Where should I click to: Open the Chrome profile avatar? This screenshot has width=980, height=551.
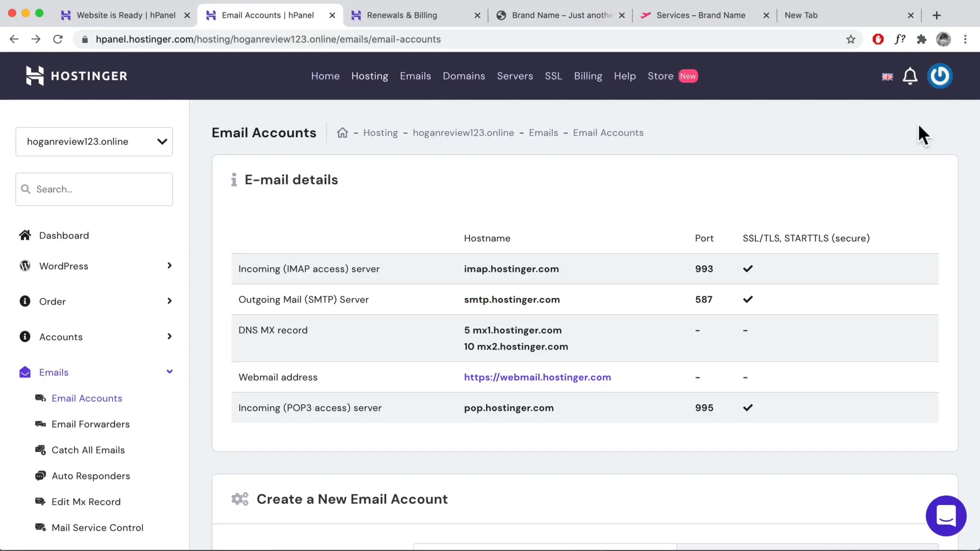943,39
